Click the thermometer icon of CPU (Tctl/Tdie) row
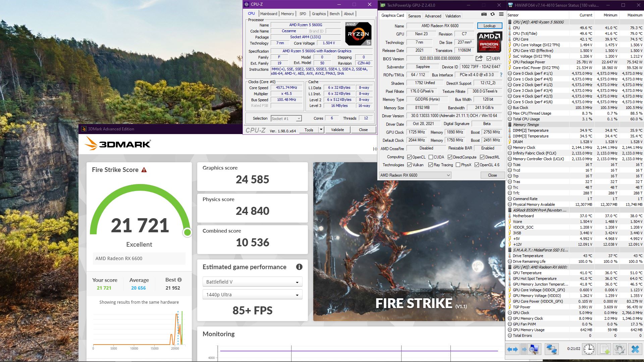 click(510, 34)
